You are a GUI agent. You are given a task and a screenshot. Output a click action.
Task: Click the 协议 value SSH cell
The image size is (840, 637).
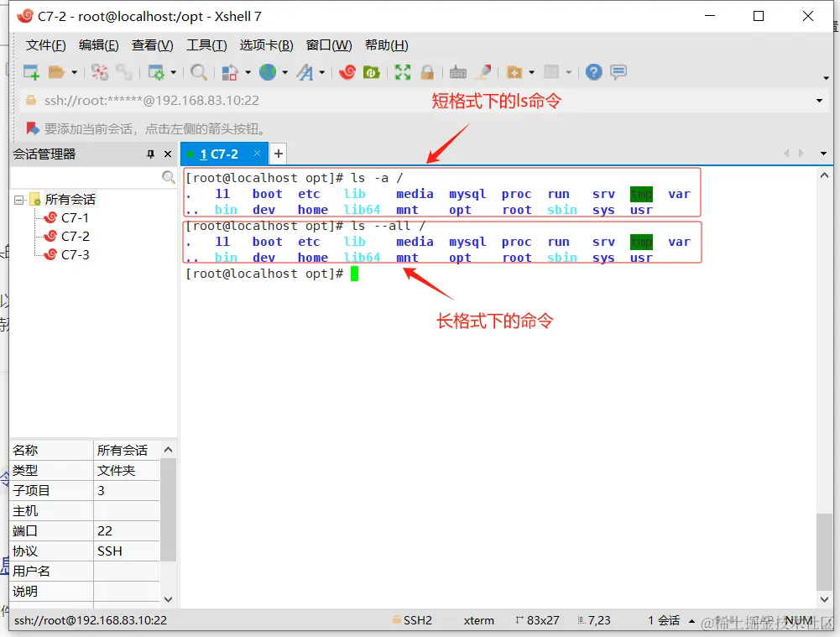coord(127,551)
